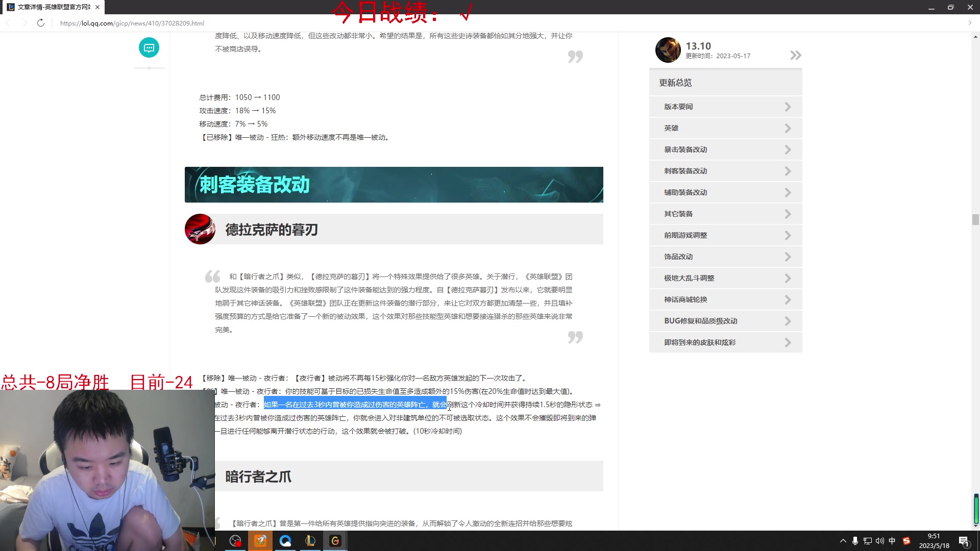Viewport: 980px width, 551px height.
Task: Jump to 饰品改动 section
Action: coord(725,257)
